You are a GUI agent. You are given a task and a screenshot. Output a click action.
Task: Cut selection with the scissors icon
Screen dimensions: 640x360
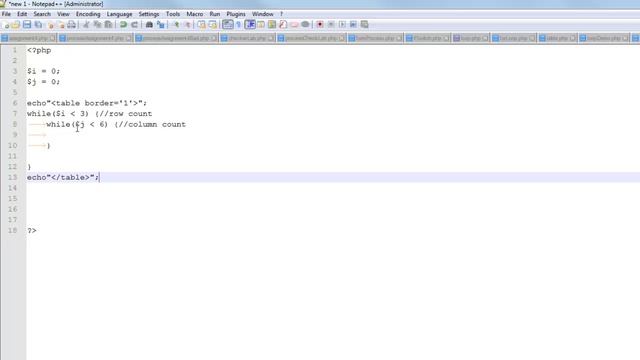pyautogui.click(x=86, y=25)
